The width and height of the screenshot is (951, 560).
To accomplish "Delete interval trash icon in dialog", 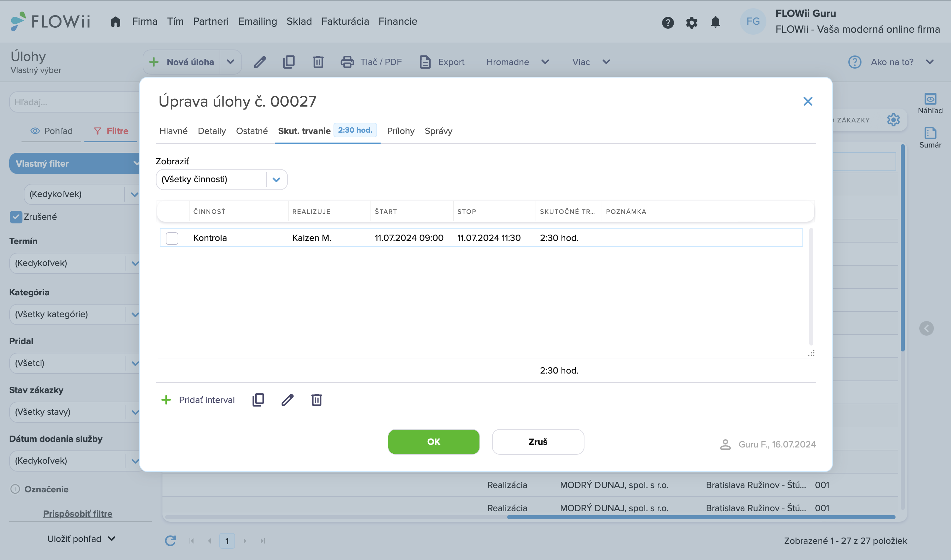I will click(x=316, y=400).
